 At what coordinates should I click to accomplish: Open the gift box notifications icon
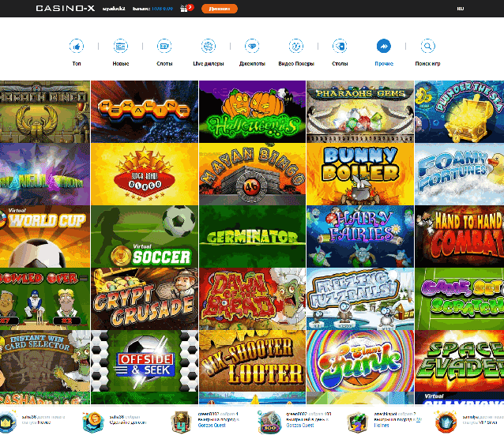tap(186, 9)
